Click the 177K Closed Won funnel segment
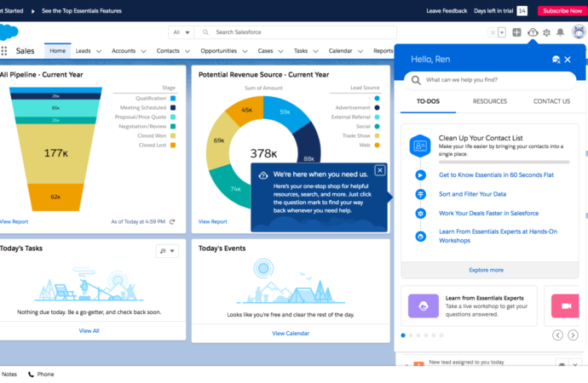 click(56, 154)
